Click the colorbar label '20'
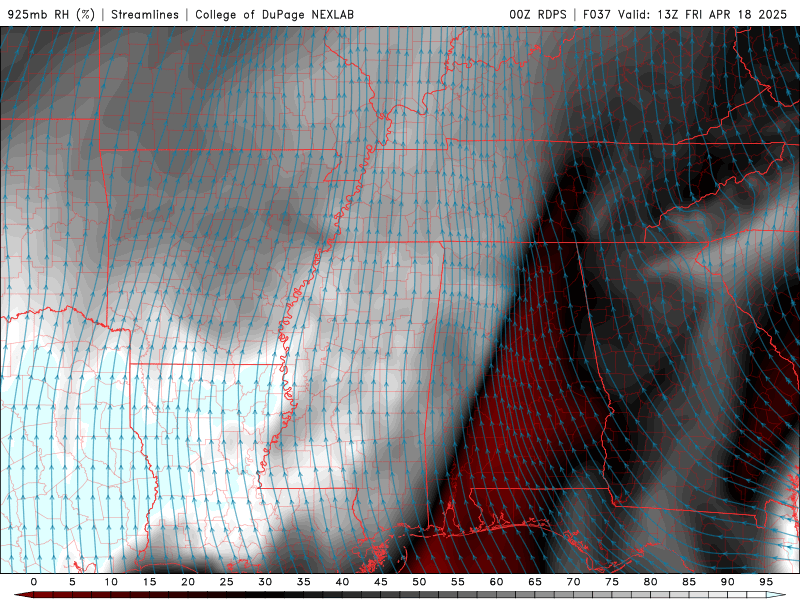 188,582
